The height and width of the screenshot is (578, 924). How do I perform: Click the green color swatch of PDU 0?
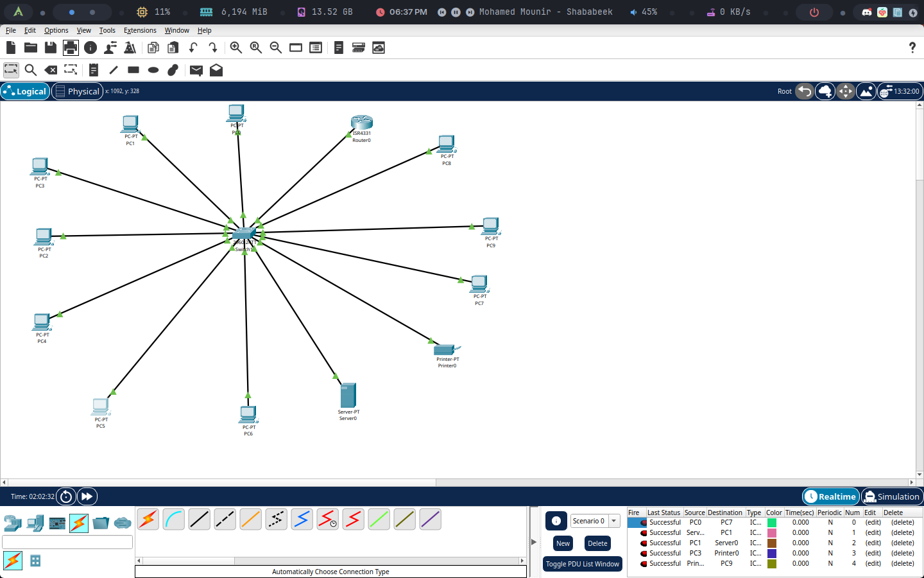tap(772, 522)
